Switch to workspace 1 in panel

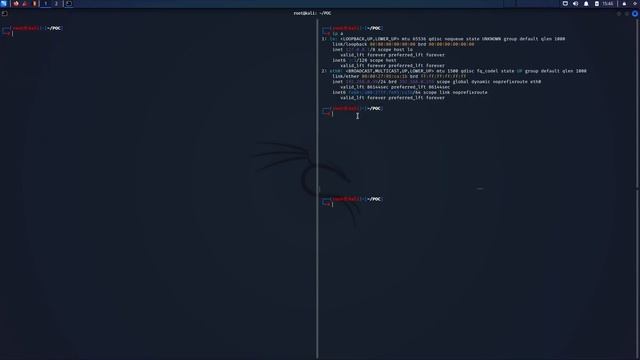point(46,3)
